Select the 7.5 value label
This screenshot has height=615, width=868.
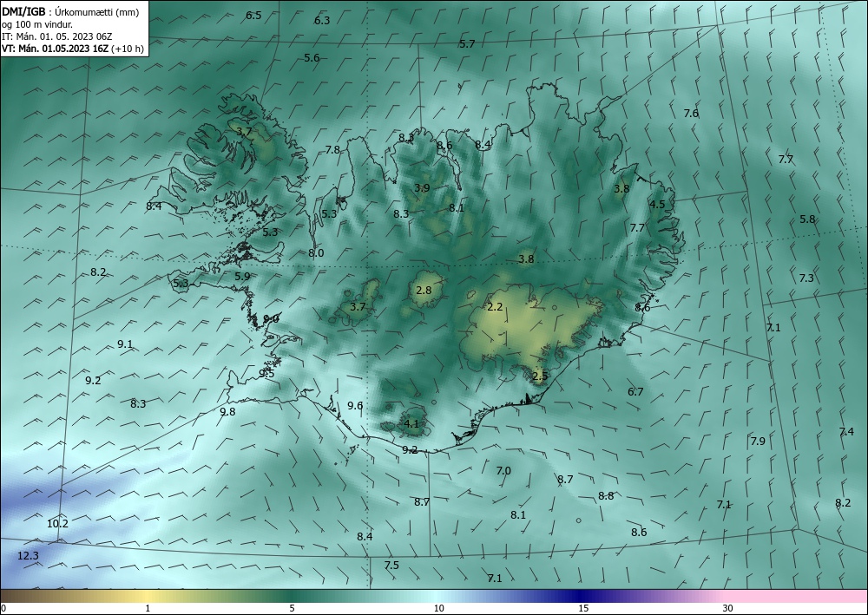392,566
